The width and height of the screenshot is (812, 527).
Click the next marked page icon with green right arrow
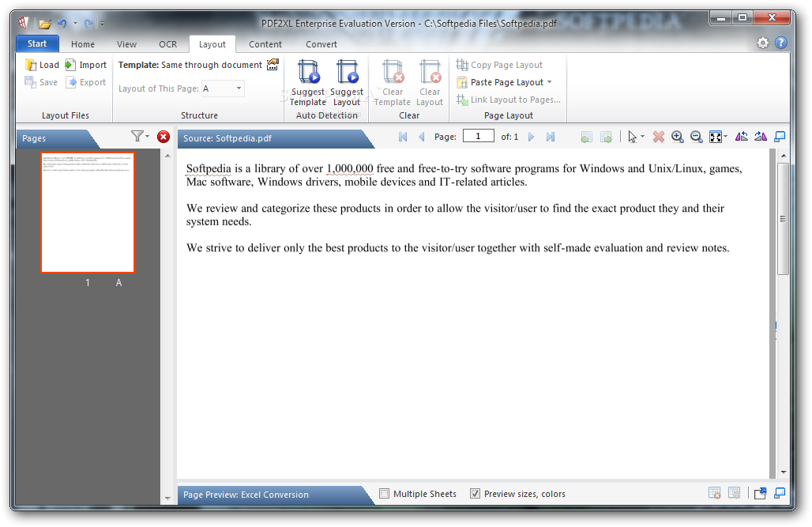606,137
